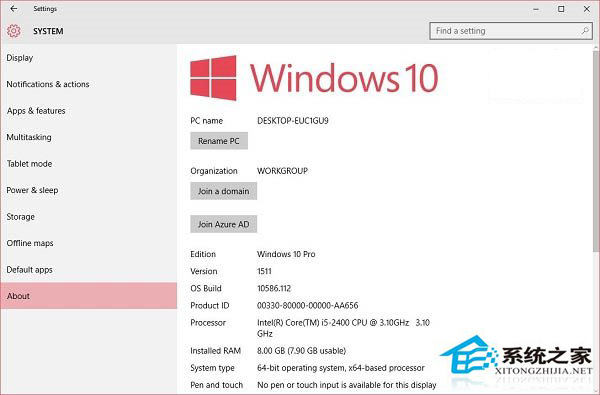
Task: Close the Settings window
Action: click(587, 9)
